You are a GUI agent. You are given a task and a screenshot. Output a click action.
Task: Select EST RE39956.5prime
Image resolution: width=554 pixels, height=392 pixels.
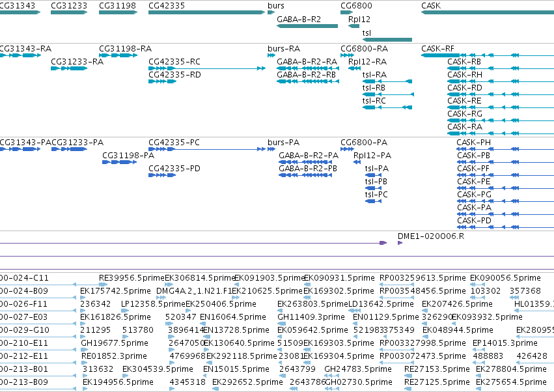tap(103, 285)
